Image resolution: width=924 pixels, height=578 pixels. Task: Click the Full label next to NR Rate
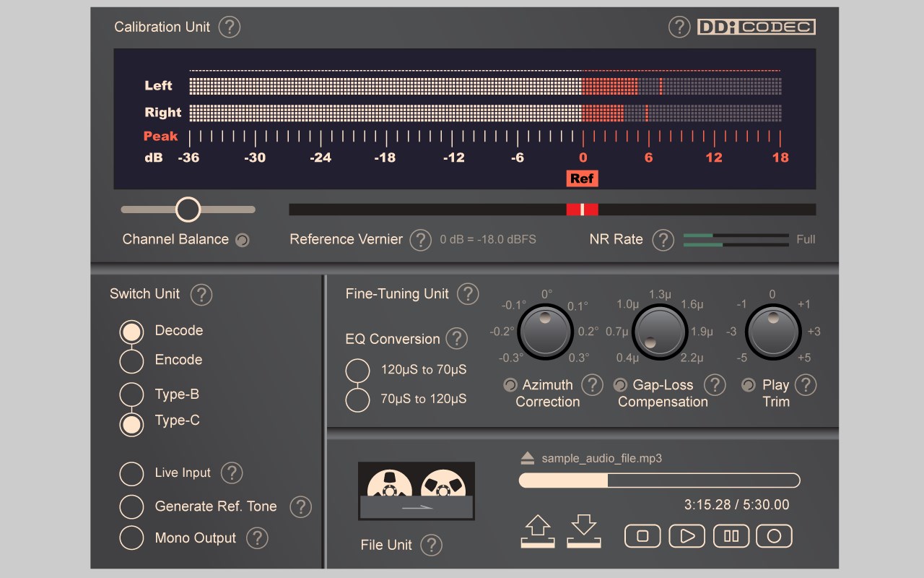[x=806, y=239]
